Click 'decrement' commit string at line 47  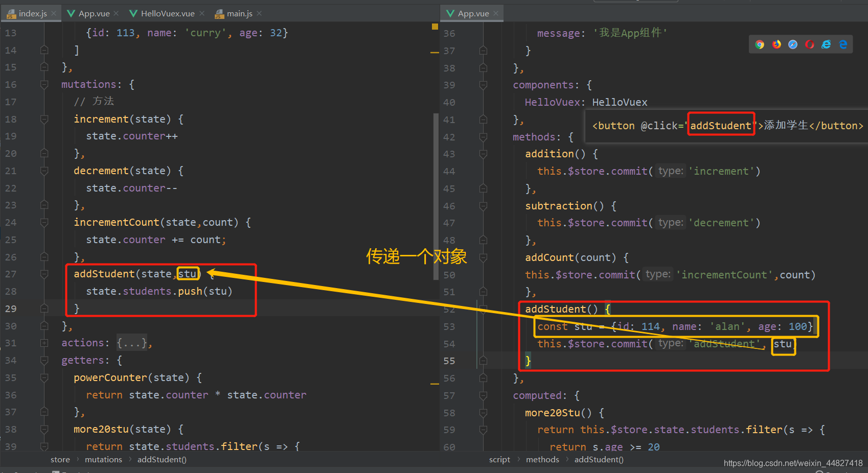tap(721, 223)
